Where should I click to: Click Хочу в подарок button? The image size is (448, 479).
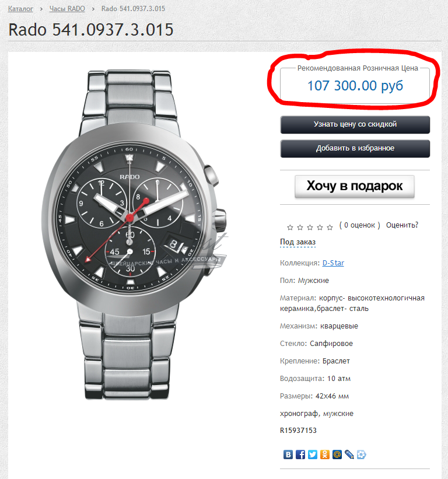point(355,186)
